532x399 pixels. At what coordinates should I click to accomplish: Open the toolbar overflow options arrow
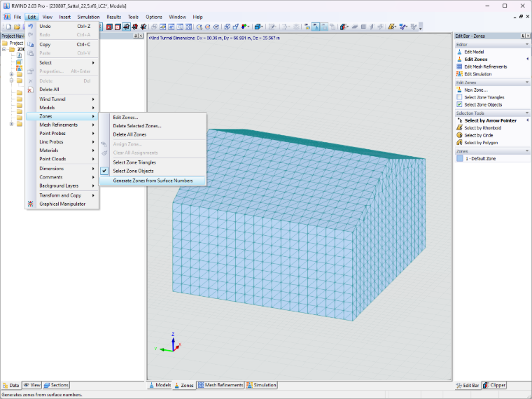click(421, 27)
